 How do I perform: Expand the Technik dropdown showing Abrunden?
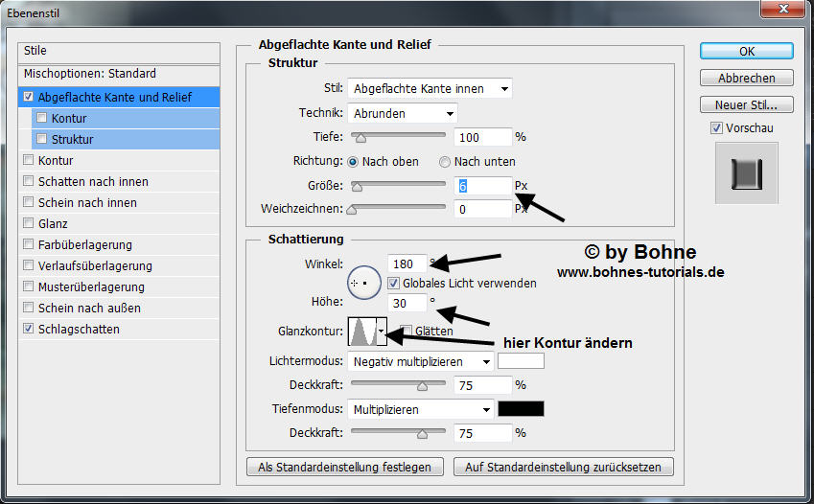click(402, 113)
